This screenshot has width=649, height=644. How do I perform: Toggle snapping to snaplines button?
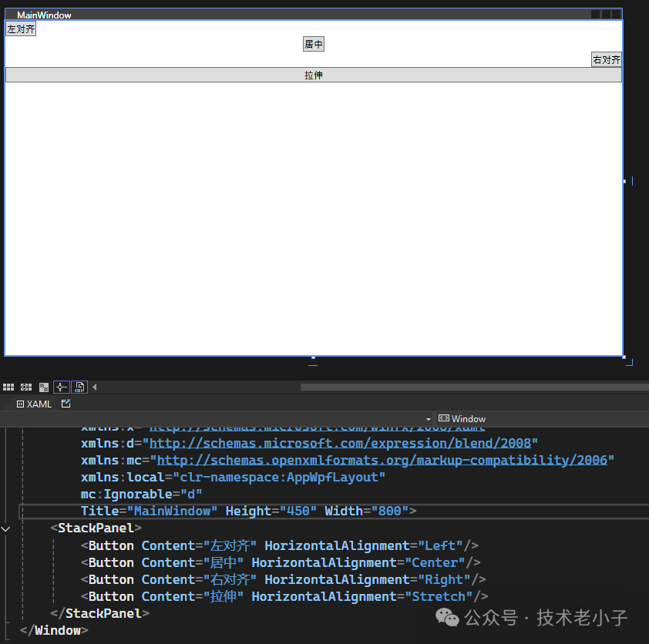click(61, 387)
